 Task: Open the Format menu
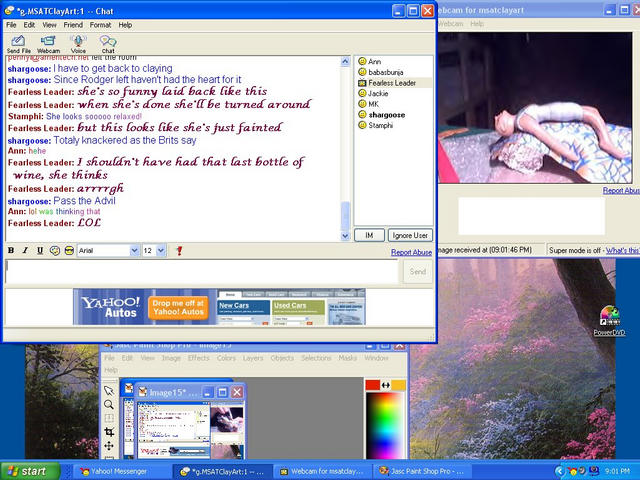point(100,25)
